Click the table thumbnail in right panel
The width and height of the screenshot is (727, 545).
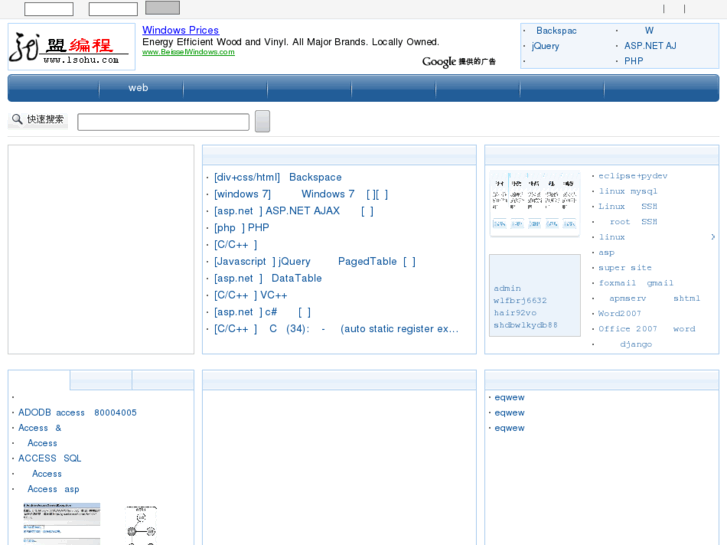click(x=535, y=204)
